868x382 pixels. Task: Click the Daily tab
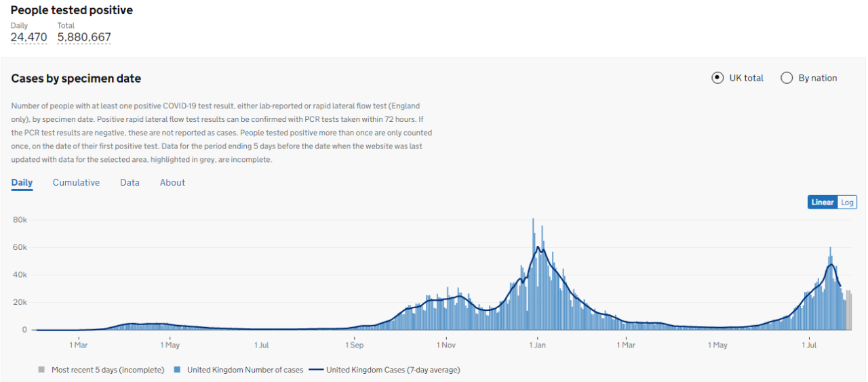pos(22,182)
